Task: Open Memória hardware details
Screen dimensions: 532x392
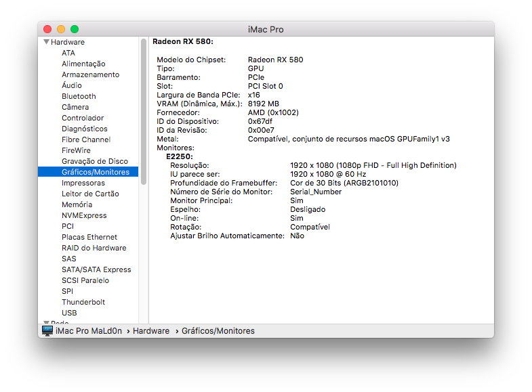Action: coord(77,204)
